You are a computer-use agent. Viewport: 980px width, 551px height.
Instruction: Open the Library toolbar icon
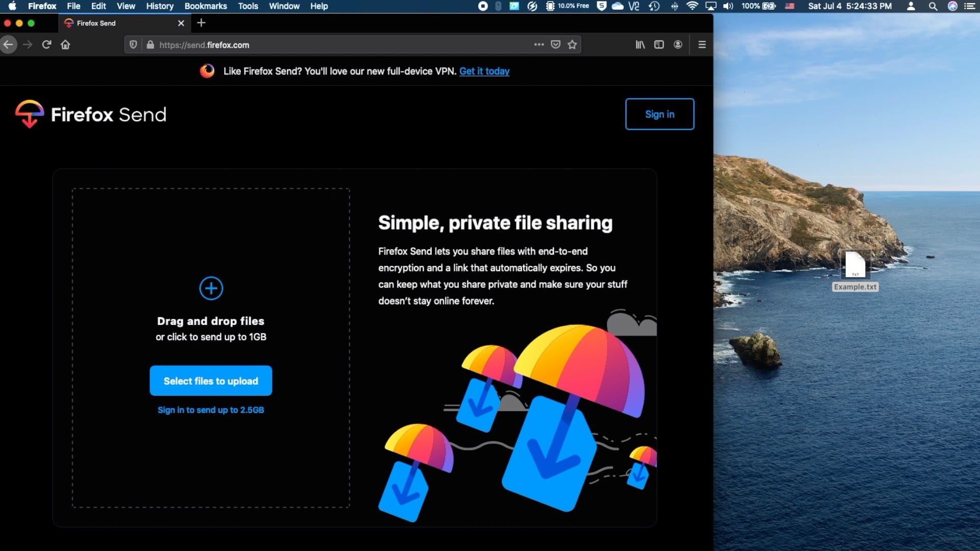coord(640,45)
